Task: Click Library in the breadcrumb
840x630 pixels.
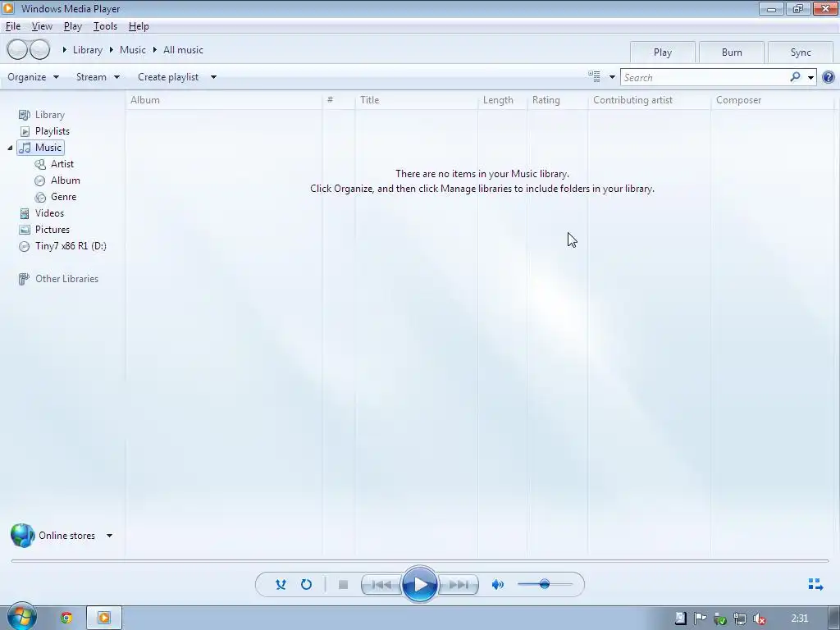Action: 87,50
